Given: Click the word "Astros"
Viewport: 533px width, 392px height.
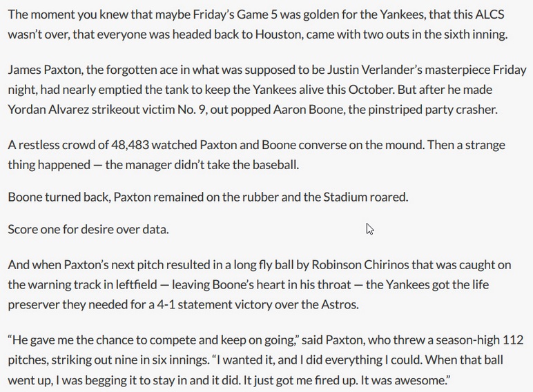Looking at the screenshot, I should 340,303.
